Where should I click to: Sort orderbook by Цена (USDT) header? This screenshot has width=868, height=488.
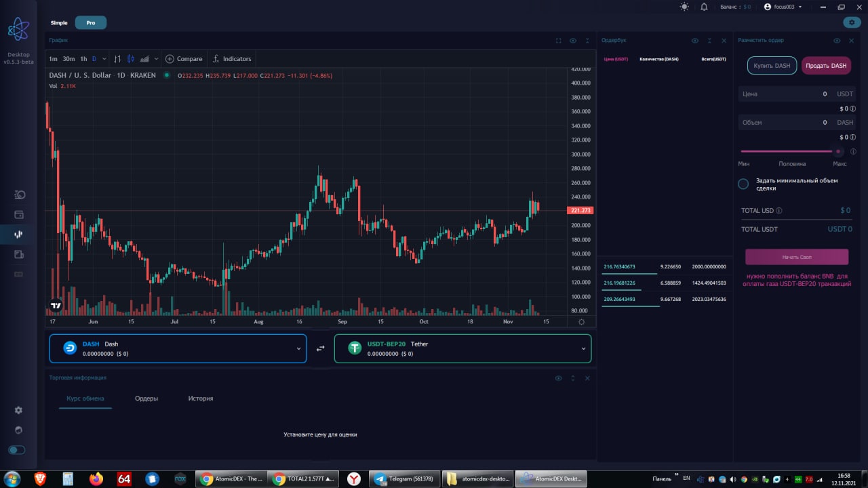coord(616,59)
